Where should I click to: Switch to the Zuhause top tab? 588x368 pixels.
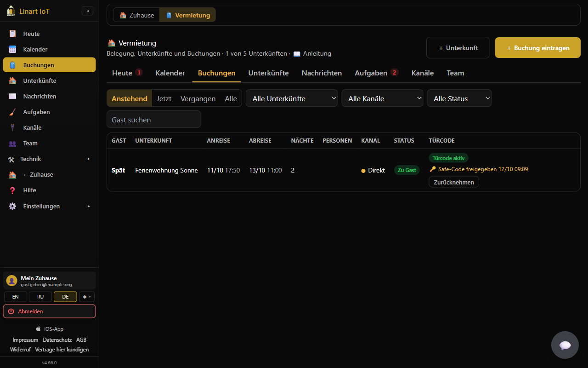[136, 15]
